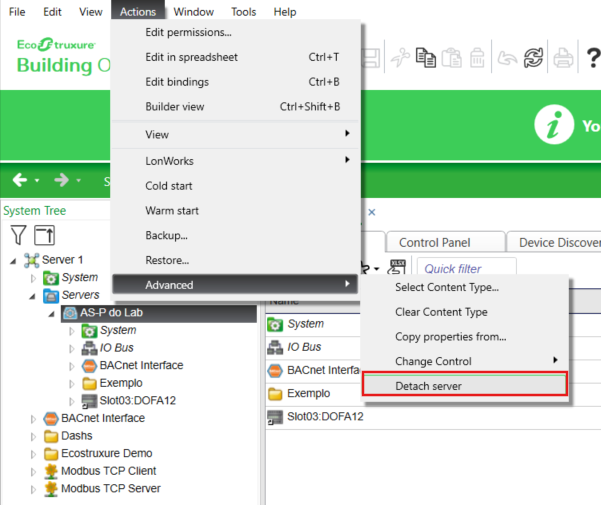The height and width of the screenshot is (505, 601).
Task: Open the LonWorks submenu
Action: 235,161
